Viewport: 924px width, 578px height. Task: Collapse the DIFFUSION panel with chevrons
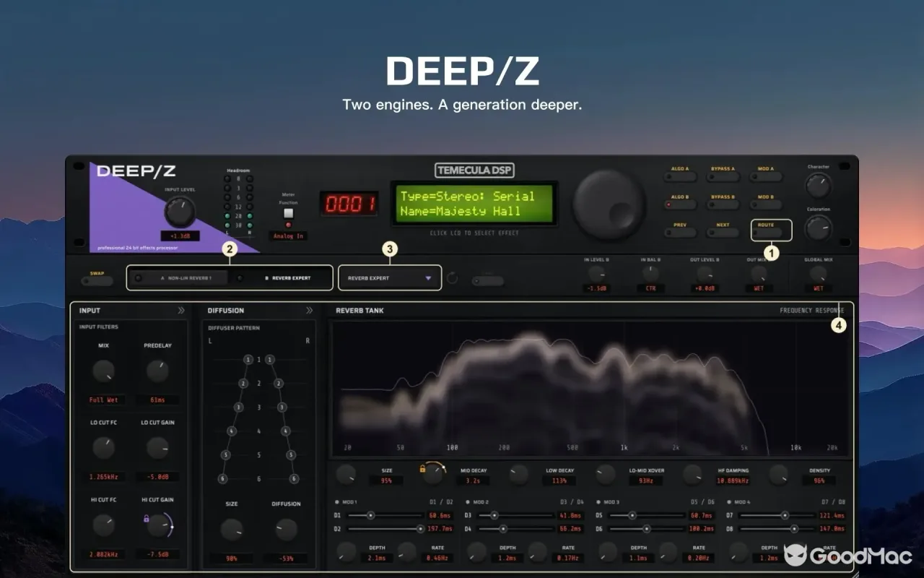tap(309, 311)
